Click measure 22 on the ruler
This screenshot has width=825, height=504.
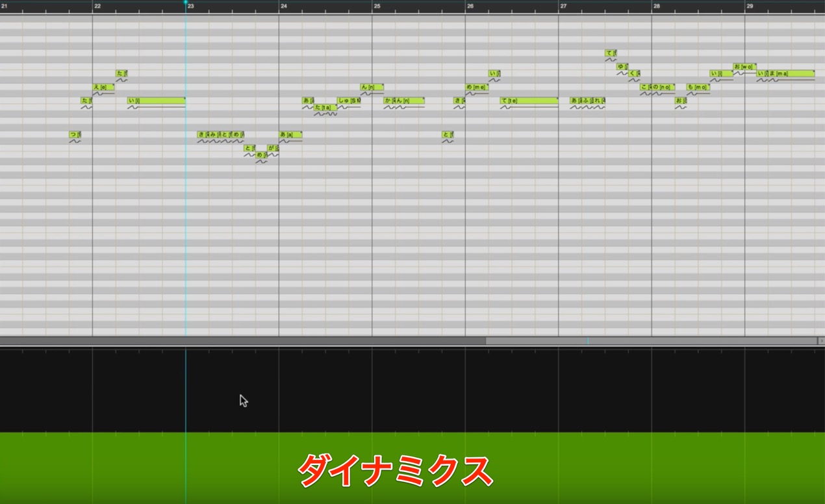pos(97,6)
